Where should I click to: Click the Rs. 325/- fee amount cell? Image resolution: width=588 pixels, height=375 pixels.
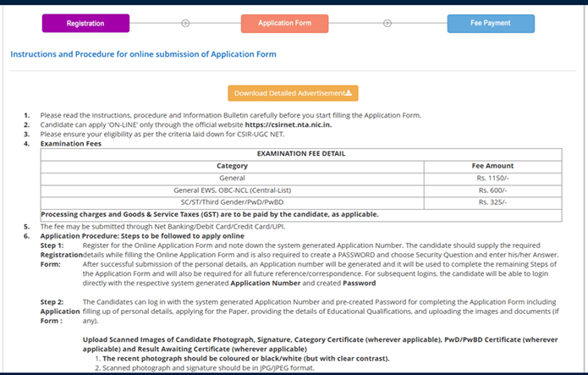click(492, 202)
